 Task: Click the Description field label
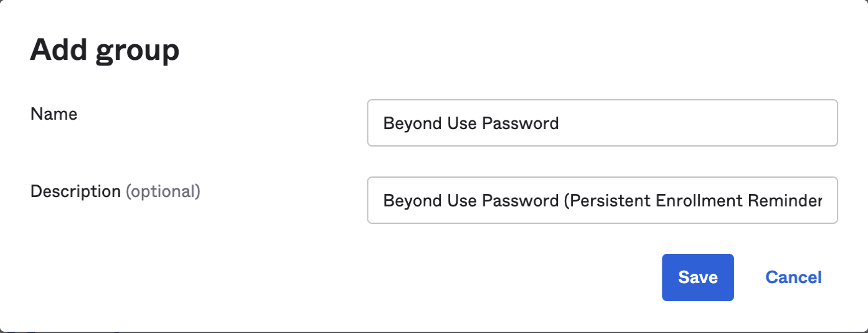[x=75, y=191]
